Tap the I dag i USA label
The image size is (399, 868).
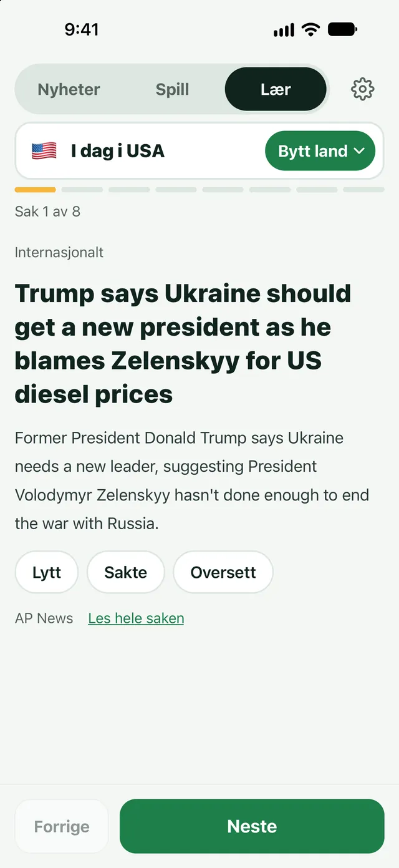click(x=118, y=151)
